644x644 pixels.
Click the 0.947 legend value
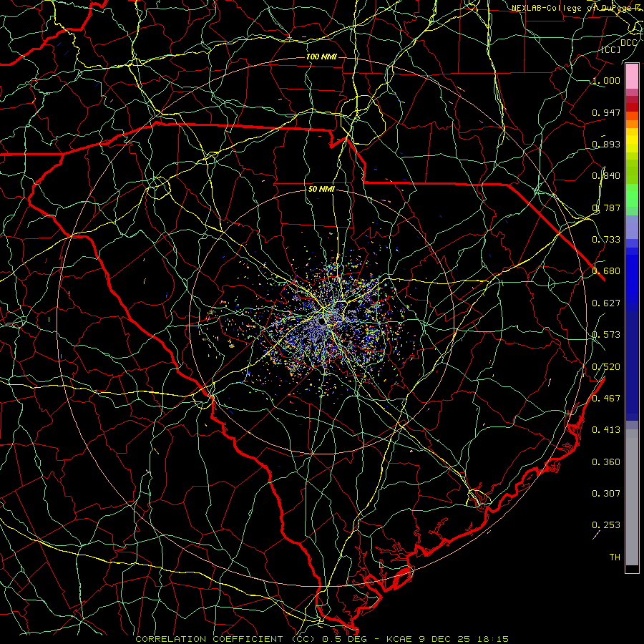pos(606,112)
